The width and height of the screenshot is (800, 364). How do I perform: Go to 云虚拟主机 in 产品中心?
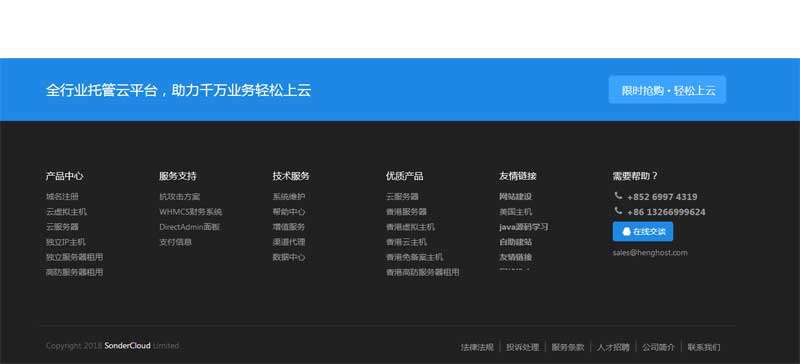coord(66,212)
